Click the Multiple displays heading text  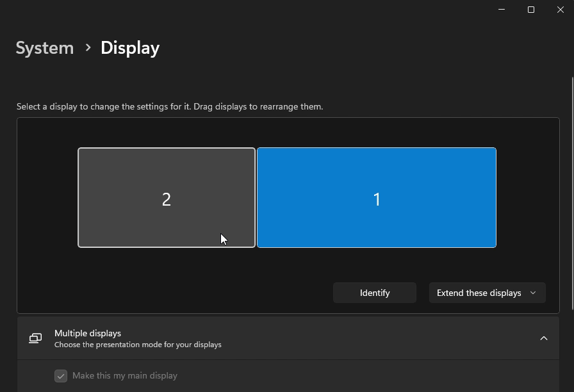click(88, 333)
